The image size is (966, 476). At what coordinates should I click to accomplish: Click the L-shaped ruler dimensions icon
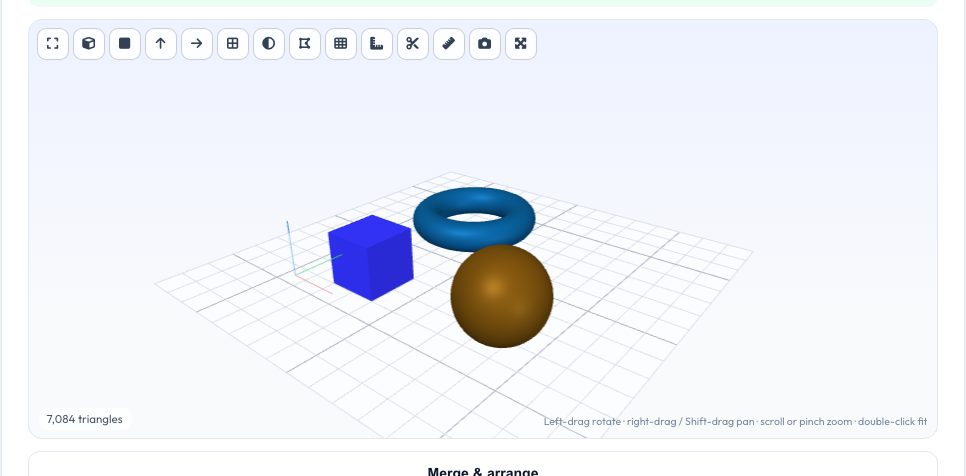tap(377, 44)
